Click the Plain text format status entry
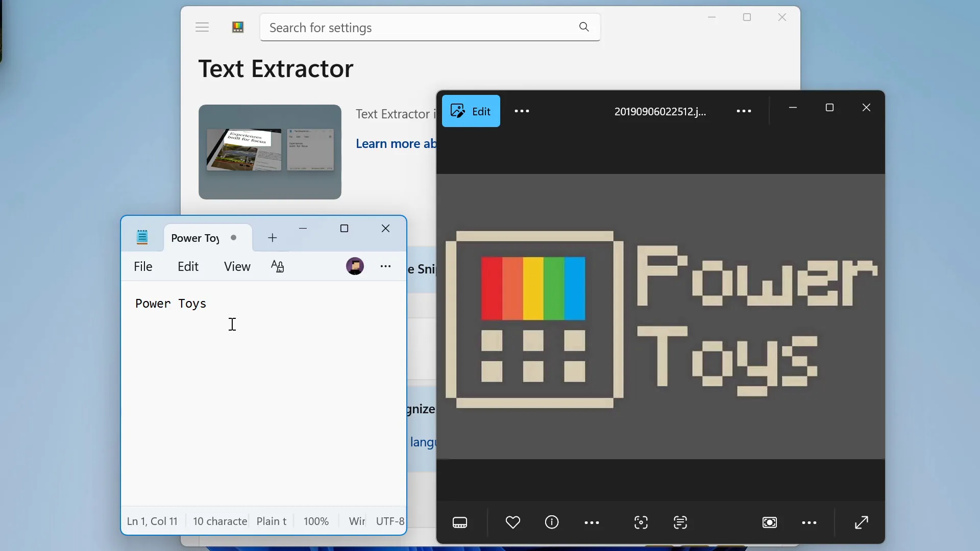The height and width of the screenshot is (551, 980). coord(272,521)
